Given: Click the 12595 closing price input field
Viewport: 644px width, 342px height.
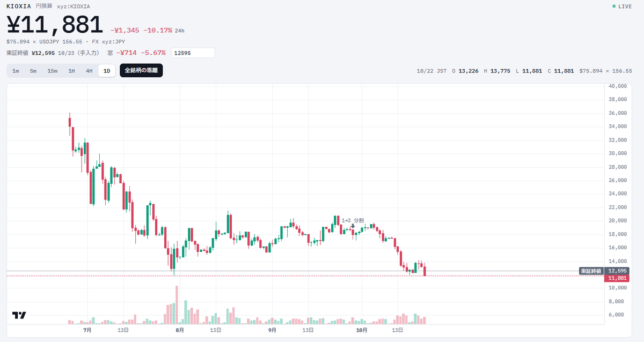Looking at the screenshot, I should (193, 53).
